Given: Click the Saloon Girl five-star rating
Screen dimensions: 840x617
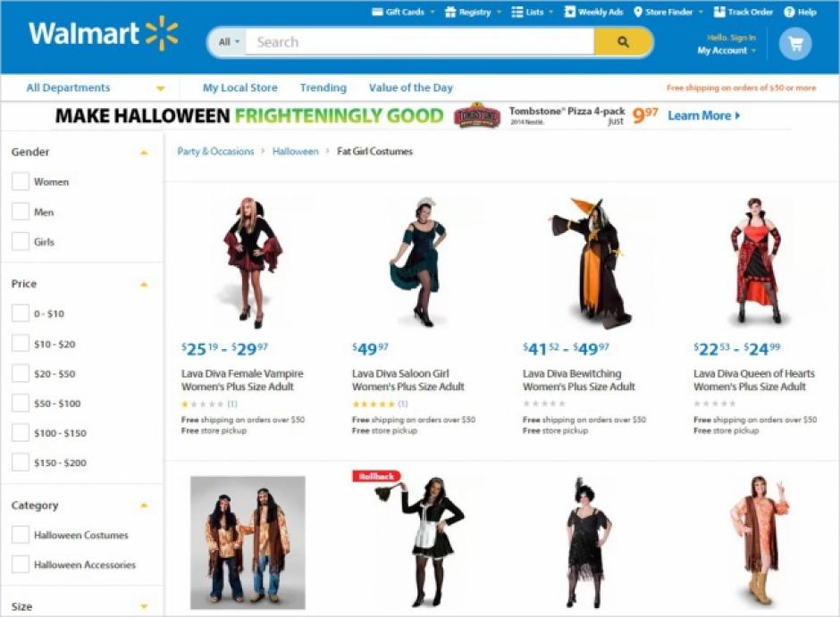Looking at the screenshot, I should pyautogui.click(x=374, y=404).
